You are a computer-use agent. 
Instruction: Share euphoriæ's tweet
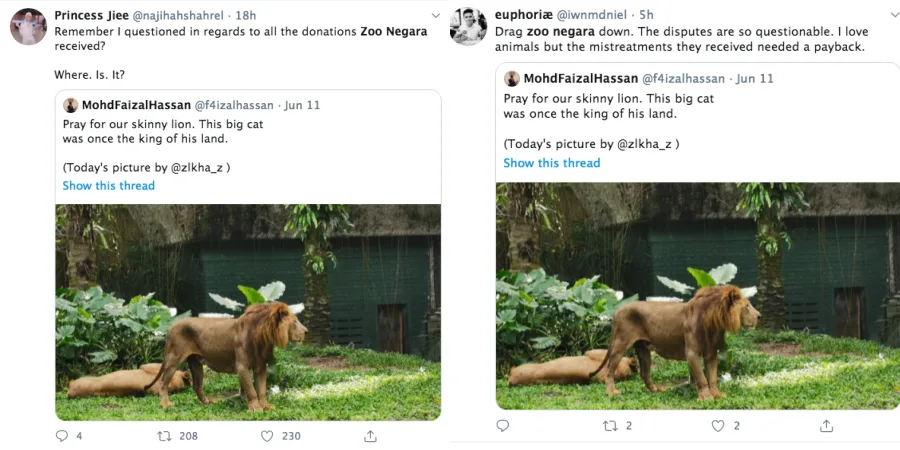(826, 425)
